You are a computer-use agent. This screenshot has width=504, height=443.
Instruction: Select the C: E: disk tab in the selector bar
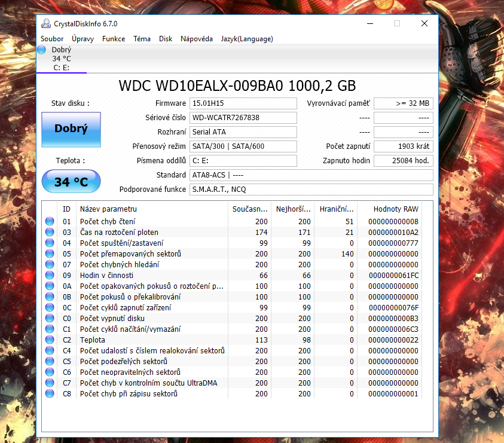(62, 59)
